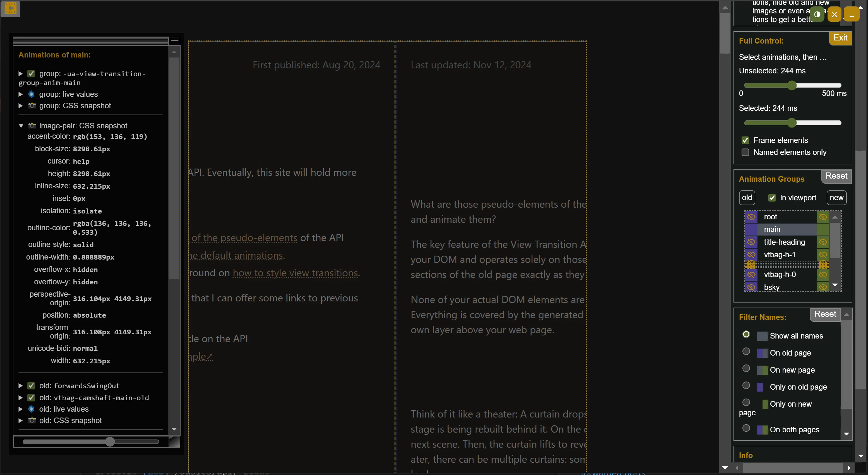This screenshot has width=868, height=475.
Task: Click the icon next to 'old: forwardsSwingOut'
Action: point(31,385)
